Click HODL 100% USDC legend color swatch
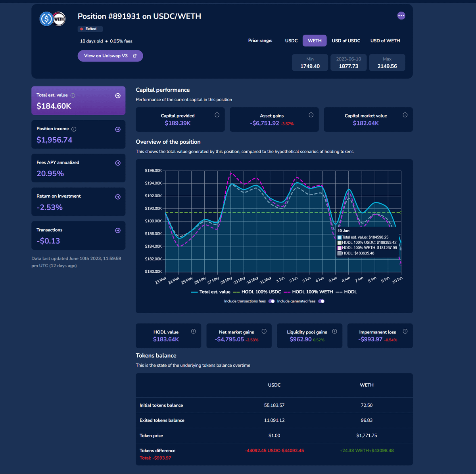This screenshot has height=474, width=476. tap(236, 292)
